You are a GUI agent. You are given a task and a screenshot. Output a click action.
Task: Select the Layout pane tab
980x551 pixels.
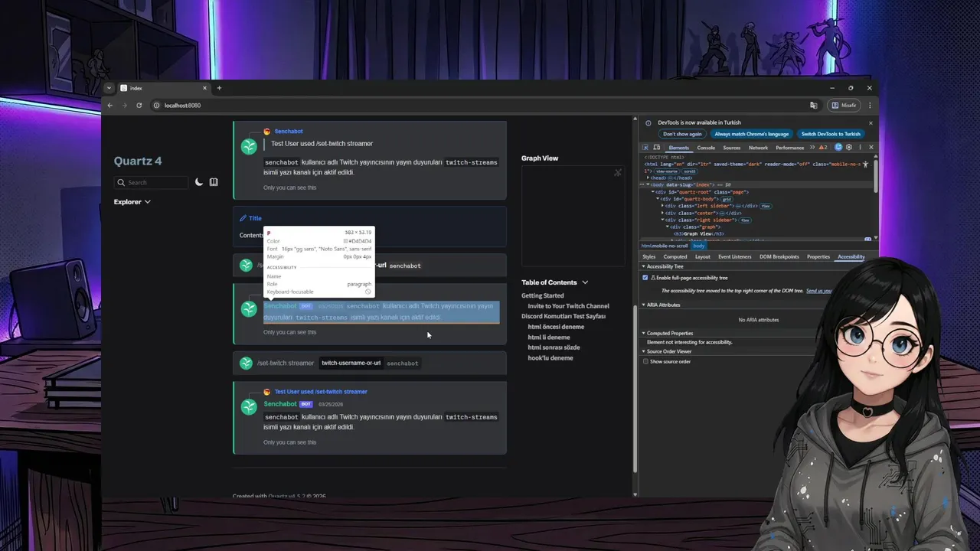click(703, 257)
